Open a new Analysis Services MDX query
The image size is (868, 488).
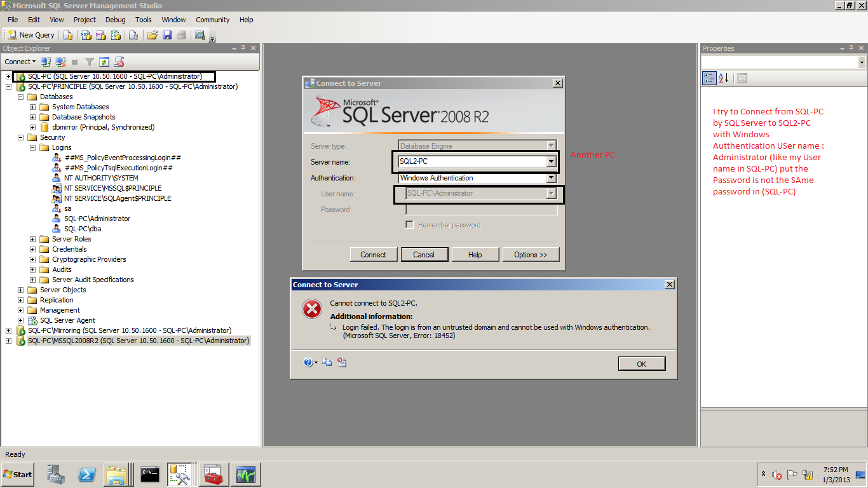coord(86,35)
